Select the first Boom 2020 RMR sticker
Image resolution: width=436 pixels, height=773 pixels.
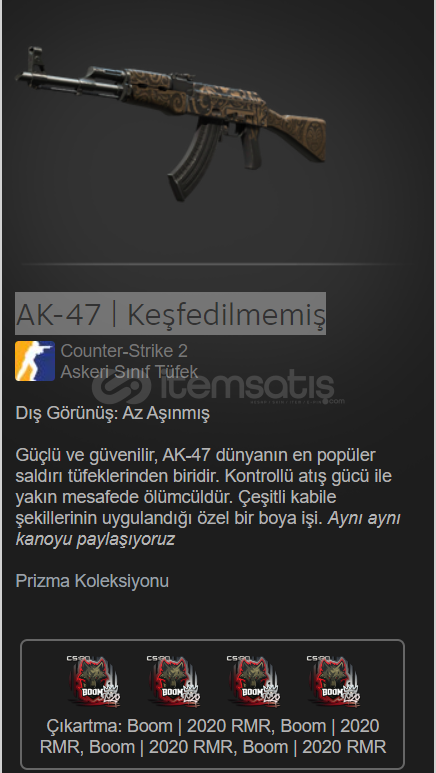tap(92, 681)
